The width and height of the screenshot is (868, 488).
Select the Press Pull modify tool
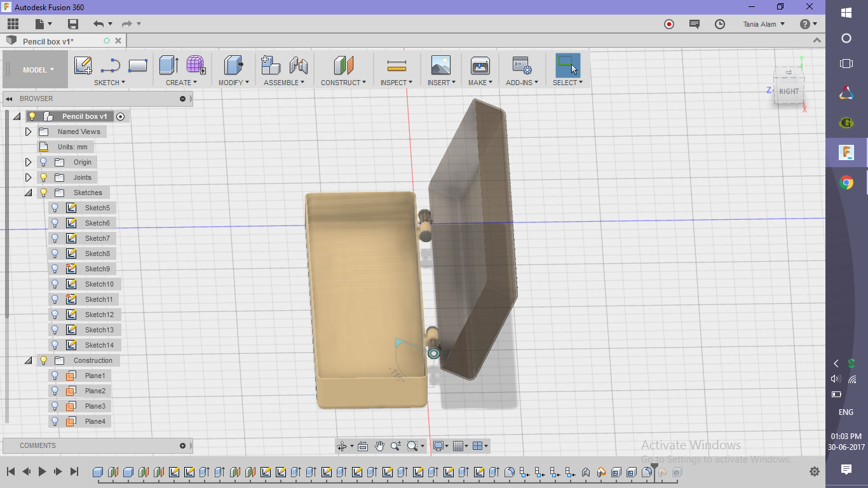tap(234, 65)
